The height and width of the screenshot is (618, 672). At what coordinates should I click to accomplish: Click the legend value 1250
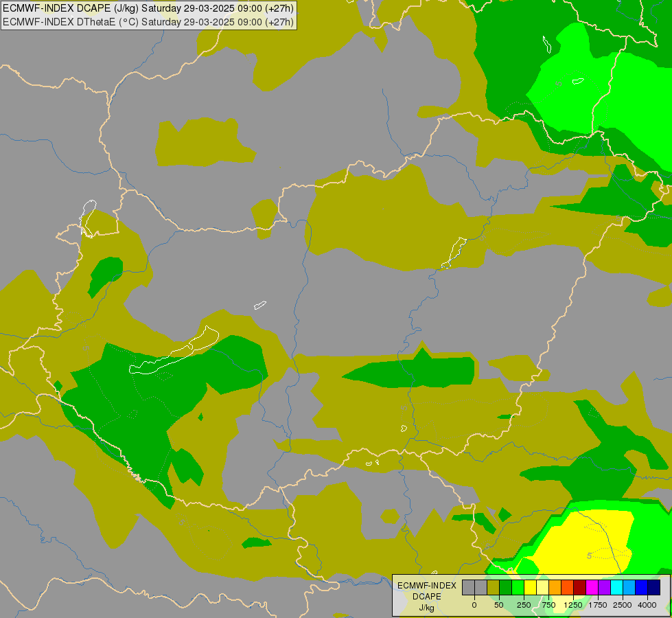click(x=573, y=605)
